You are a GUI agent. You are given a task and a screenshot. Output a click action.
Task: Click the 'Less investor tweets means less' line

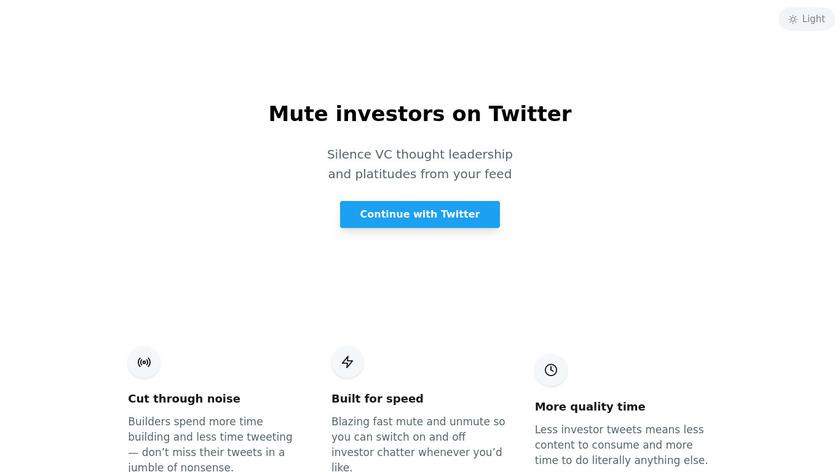click(619, 430)
